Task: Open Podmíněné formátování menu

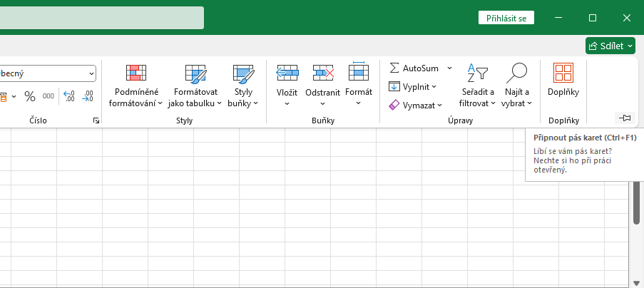Action: (136, 86)
